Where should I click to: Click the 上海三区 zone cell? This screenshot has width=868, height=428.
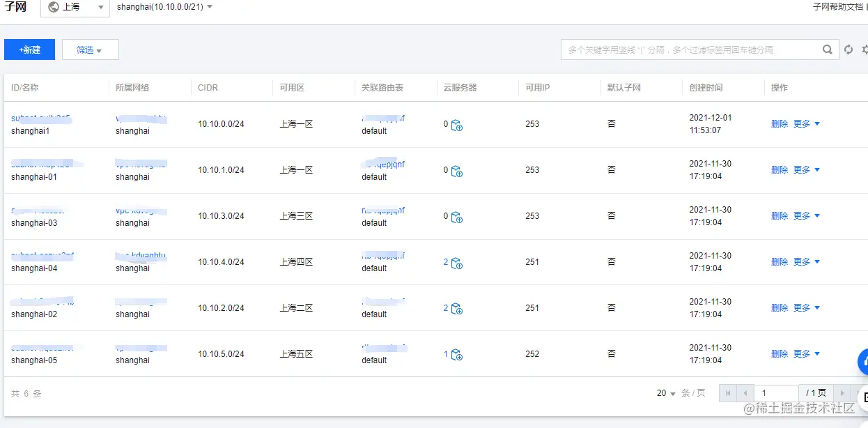[296, 216]
